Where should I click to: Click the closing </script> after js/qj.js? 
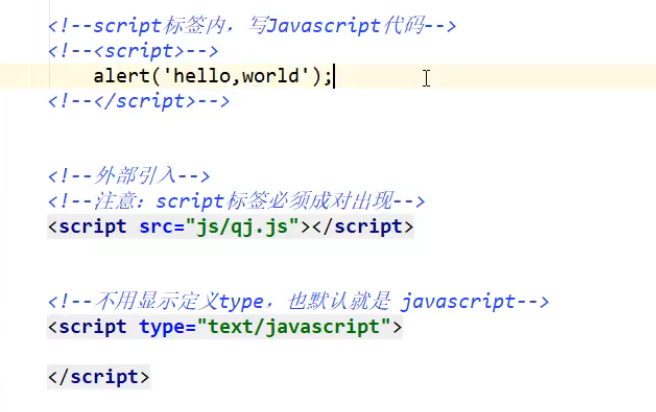(362, 227)
